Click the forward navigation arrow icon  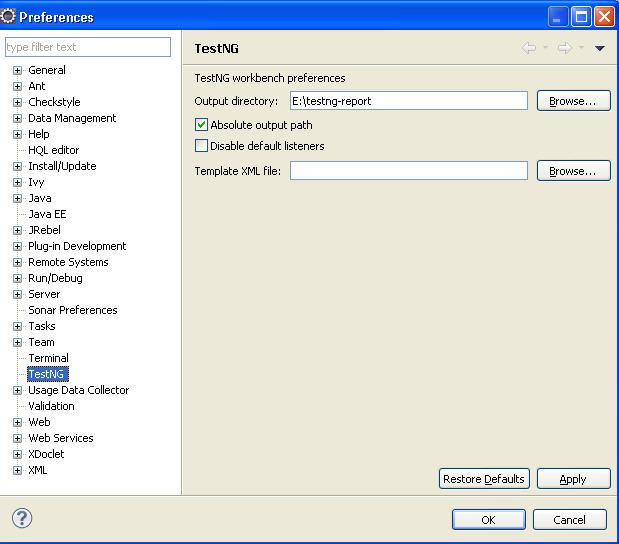(565, 48)
